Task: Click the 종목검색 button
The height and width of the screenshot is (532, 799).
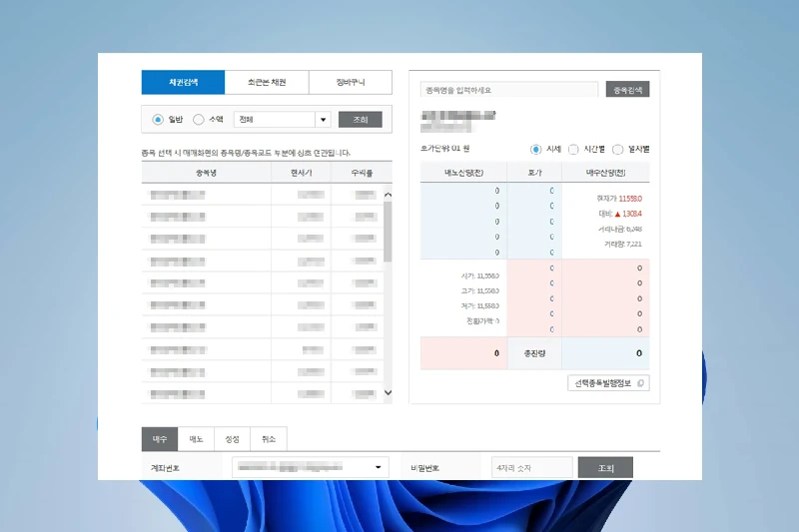Action: pos(627,90)
